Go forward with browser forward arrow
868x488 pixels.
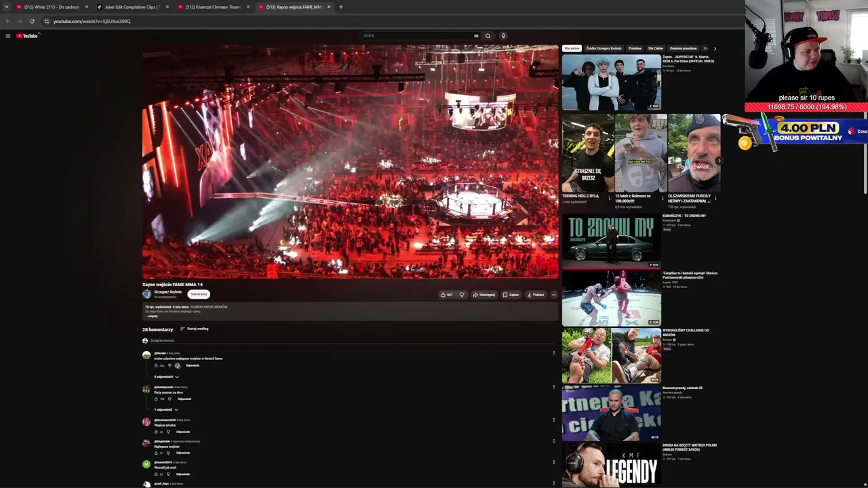pos(20,21)
